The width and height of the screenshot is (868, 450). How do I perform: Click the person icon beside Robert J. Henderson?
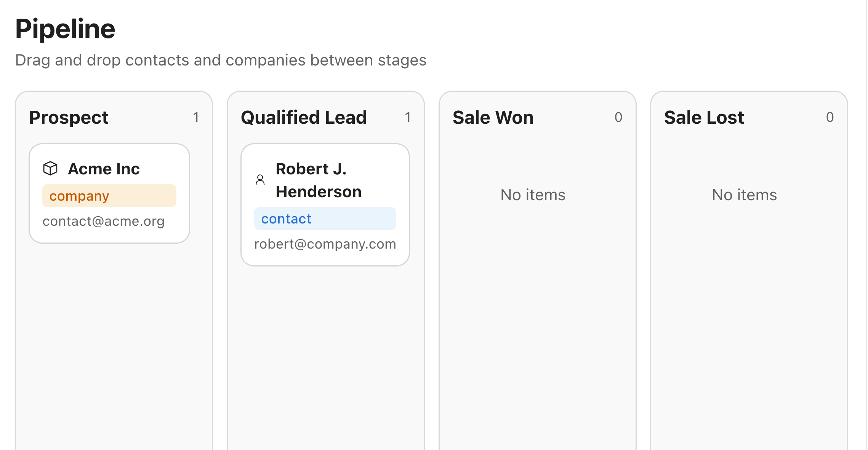click(x=260, y=180)
